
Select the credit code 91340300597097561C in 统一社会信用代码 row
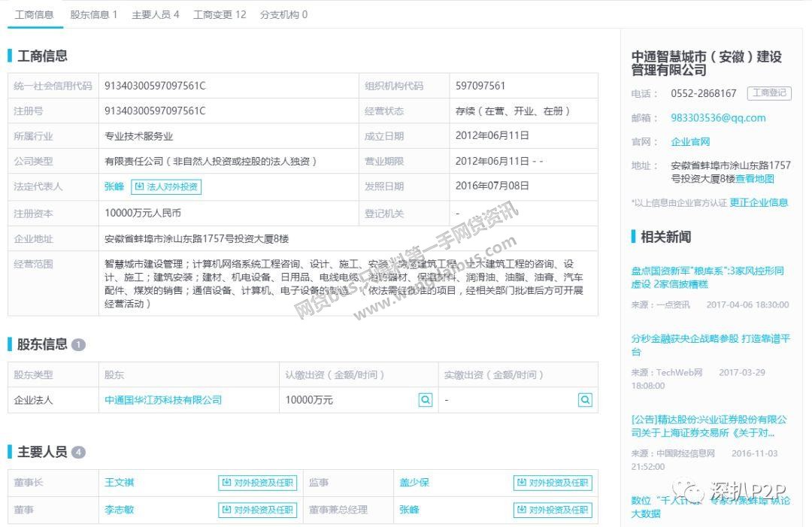click(155, 86)
